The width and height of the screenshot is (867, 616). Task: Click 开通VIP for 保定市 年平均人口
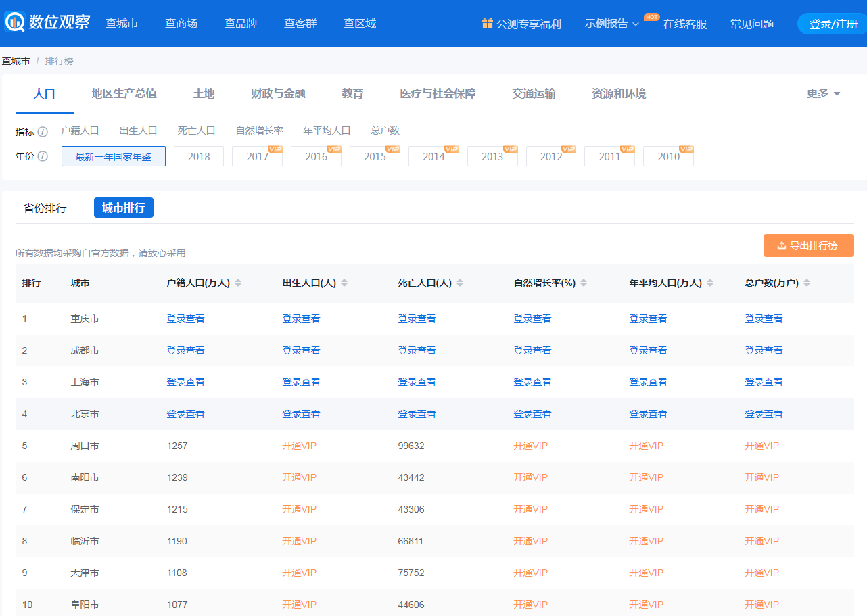(x=647, y=509)
